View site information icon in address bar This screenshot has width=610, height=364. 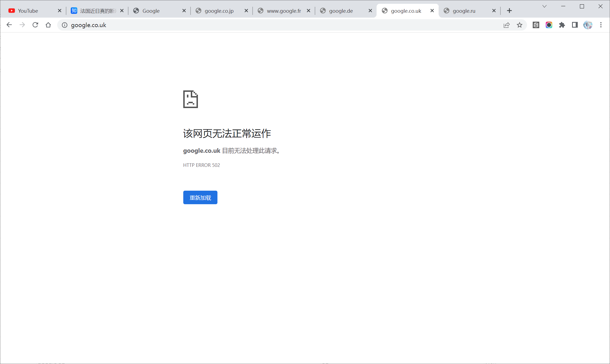65,25
